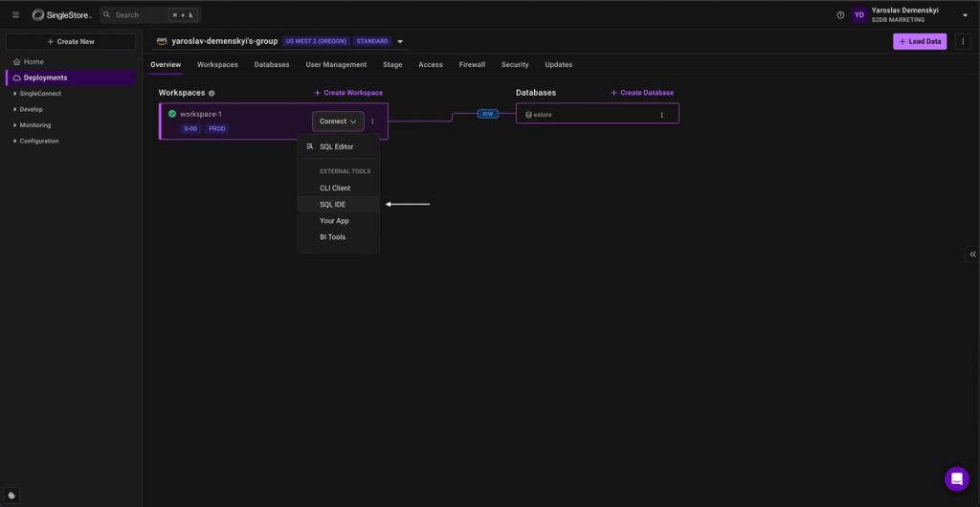Select the estore database name
The image size is (980, 507).
(x=543, y=115)
